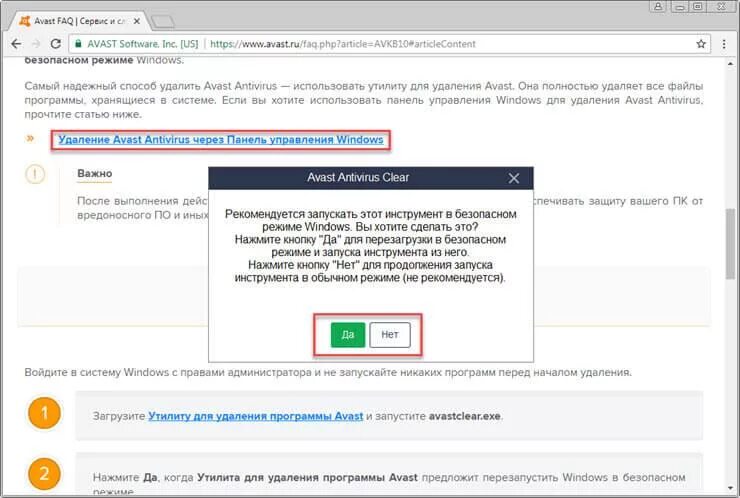
Task: Go back with the browser back arrow
Action: (16, 44)
